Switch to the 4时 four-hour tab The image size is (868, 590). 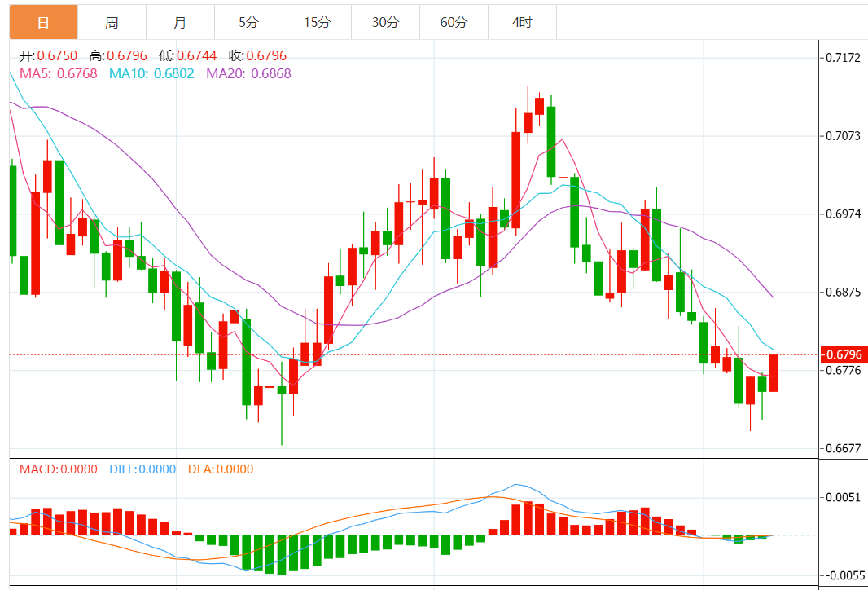pos(522,22)
